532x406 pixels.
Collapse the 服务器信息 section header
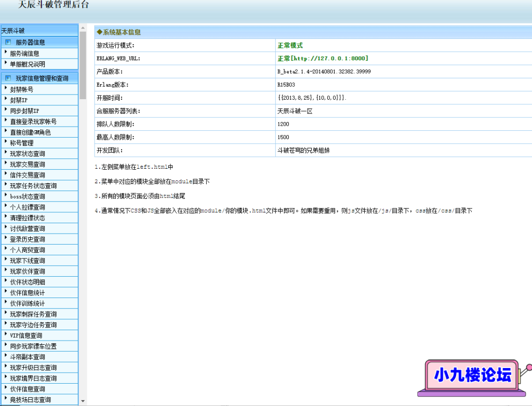pos(39,43)
